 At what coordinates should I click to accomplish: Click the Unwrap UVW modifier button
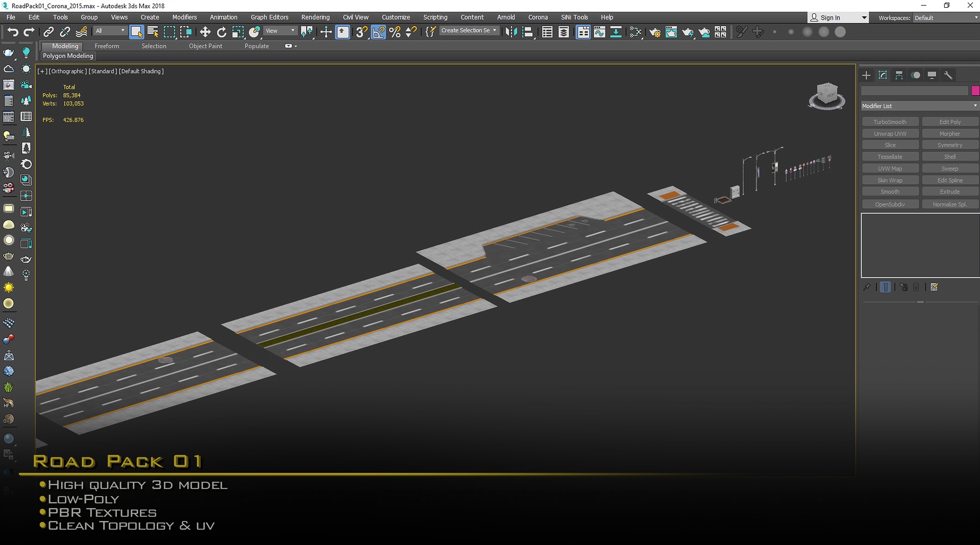[890, 133]
